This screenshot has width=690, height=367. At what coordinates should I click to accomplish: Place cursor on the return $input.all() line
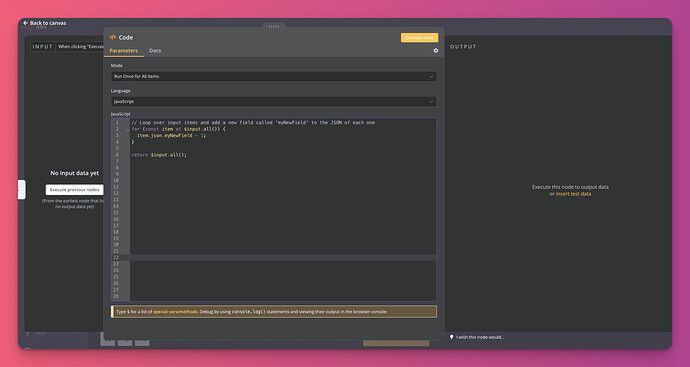tap(159, 155)
